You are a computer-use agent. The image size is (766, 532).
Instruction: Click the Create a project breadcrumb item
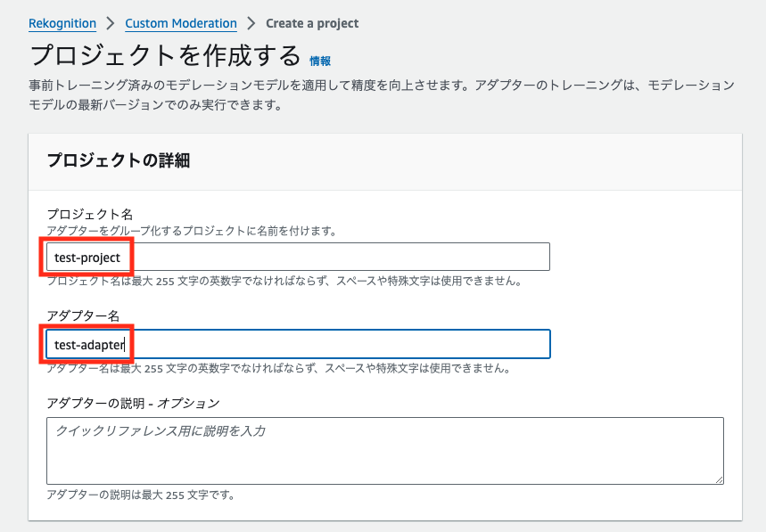[312, 23]
